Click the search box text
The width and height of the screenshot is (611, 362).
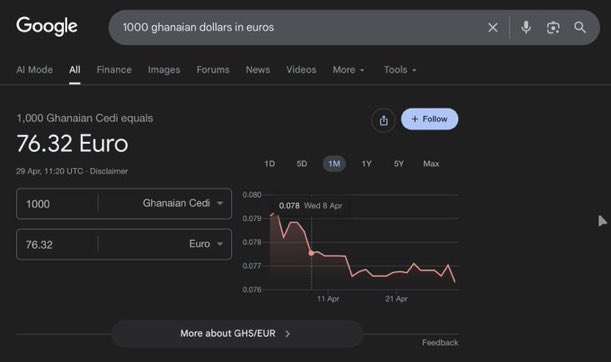coord(198,27)
